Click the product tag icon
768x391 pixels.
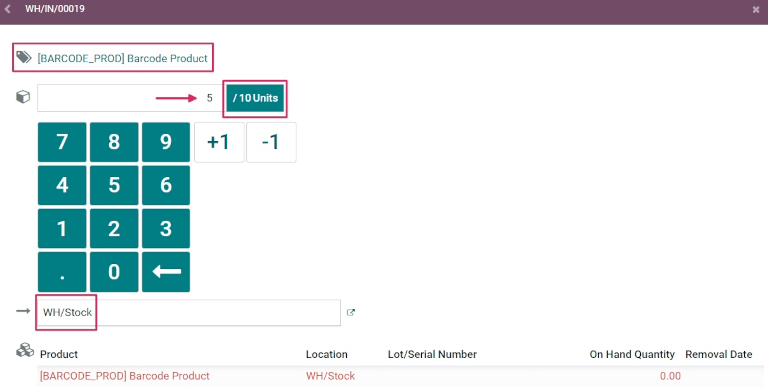tap(24, 57)
